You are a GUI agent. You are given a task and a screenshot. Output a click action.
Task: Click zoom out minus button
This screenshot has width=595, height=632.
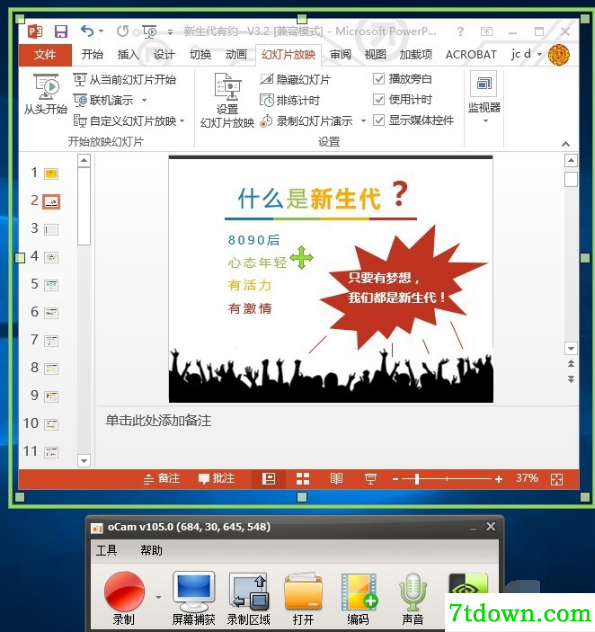click(x=395, y=479)
